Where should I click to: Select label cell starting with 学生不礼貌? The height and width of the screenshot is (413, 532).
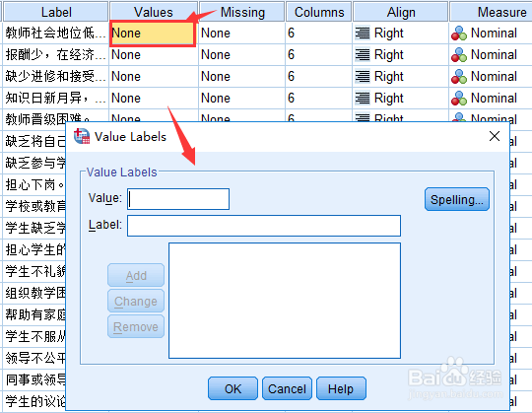(34, 271)
